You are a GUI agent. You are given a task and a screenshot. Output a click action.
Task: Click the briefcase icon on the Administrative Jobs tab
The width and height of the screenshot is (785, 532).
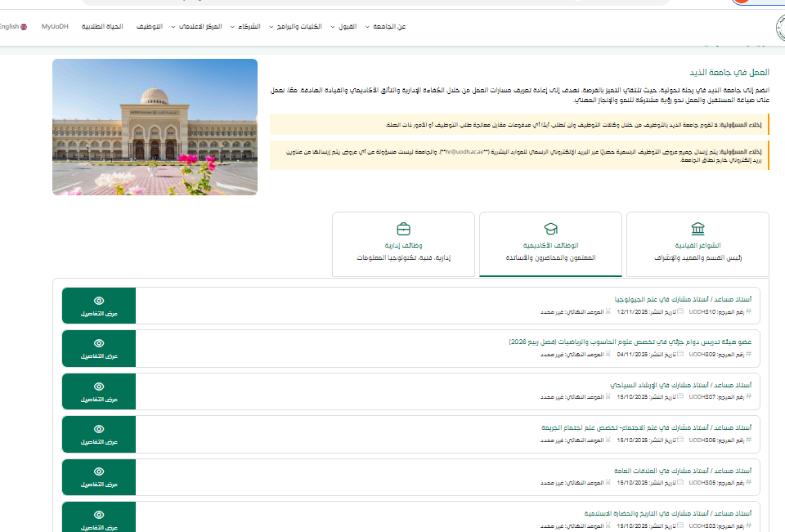(403, 228)
